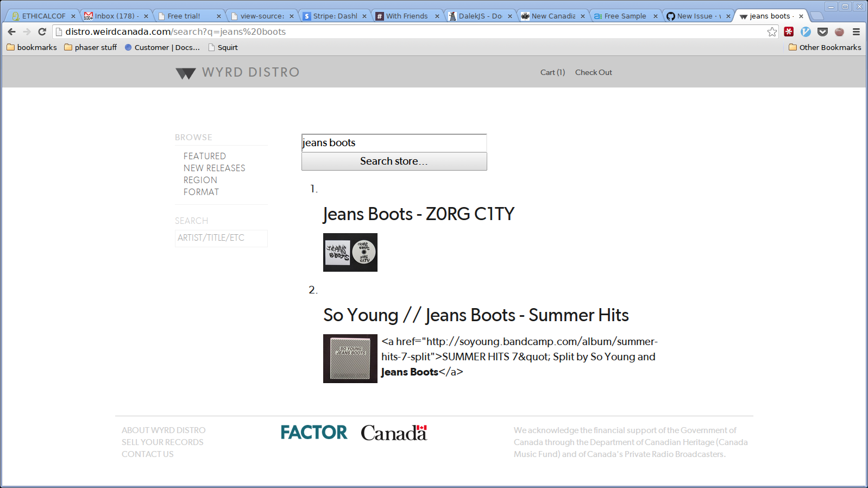Viewport: 868px width, 488px height.
Task: Click the address bar URL
Action: pos(175,32)
